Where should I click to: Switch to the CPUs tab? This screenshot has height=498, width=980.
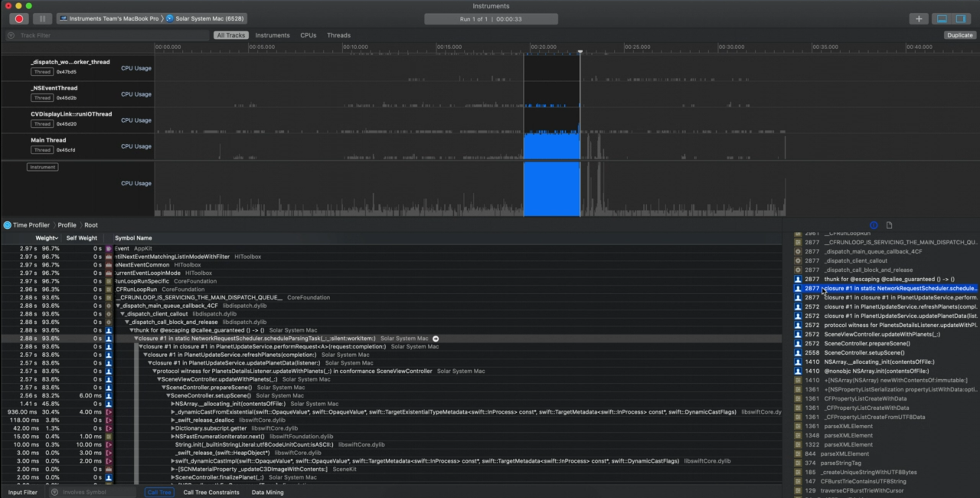[x=308, y=35]
